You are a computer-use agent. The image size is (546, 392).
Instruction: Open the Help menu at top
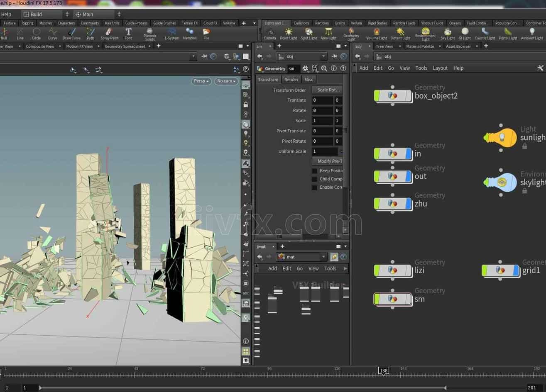tap(6, 14)
